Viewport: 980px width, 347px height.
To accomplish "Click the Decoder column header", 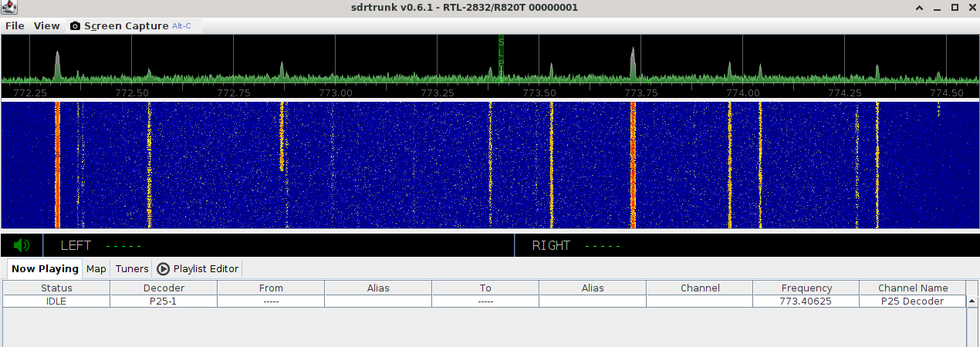I will [164, 288].
